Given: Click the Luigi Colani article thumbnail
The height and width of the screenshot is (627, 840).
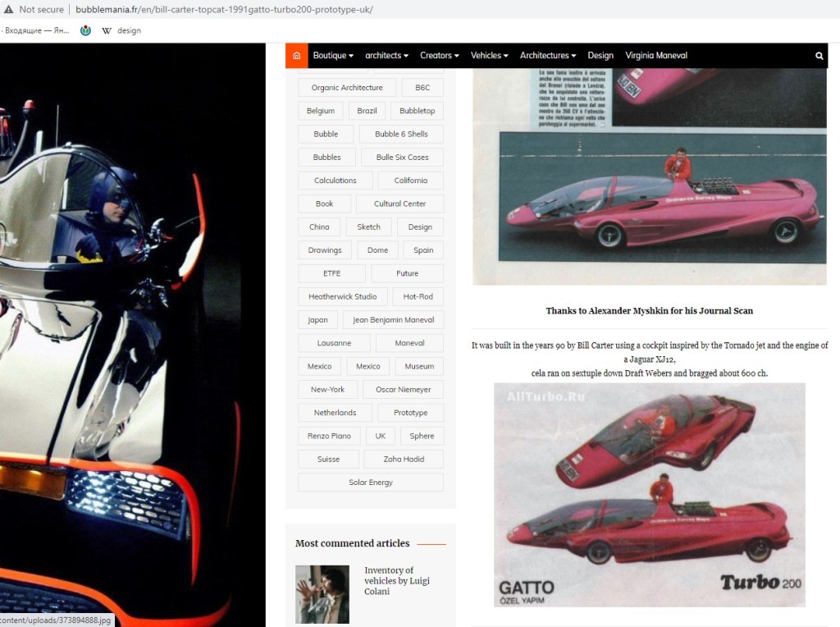Looking at the screenshot, I should 322,594.
